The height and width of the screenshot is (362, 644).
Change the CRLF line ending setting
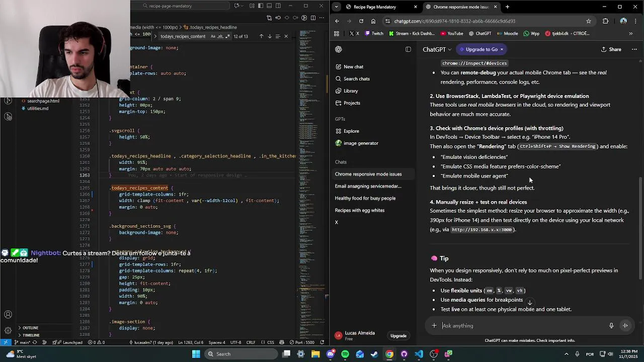click(x=251, y=342)
